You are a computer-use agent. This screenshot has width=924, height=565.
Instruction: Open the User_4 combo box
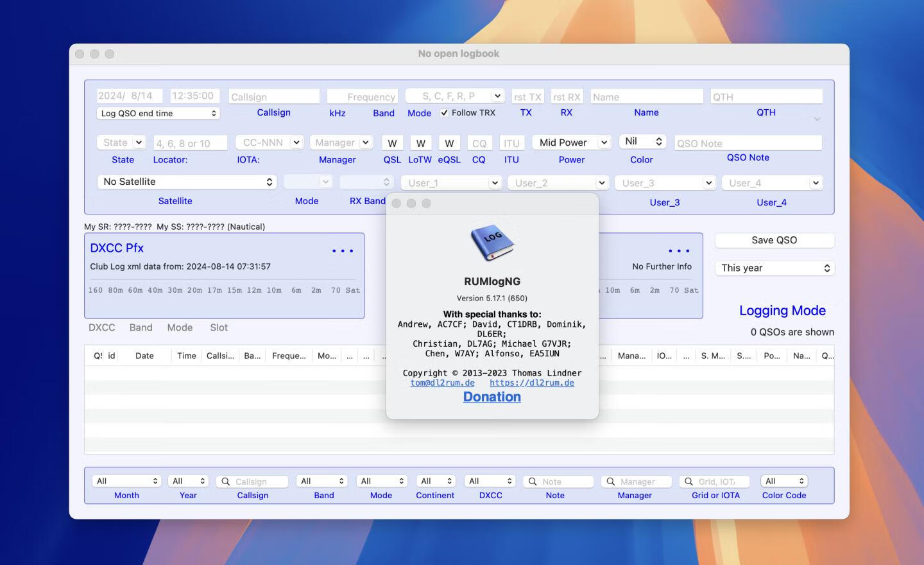coord(816,183)
